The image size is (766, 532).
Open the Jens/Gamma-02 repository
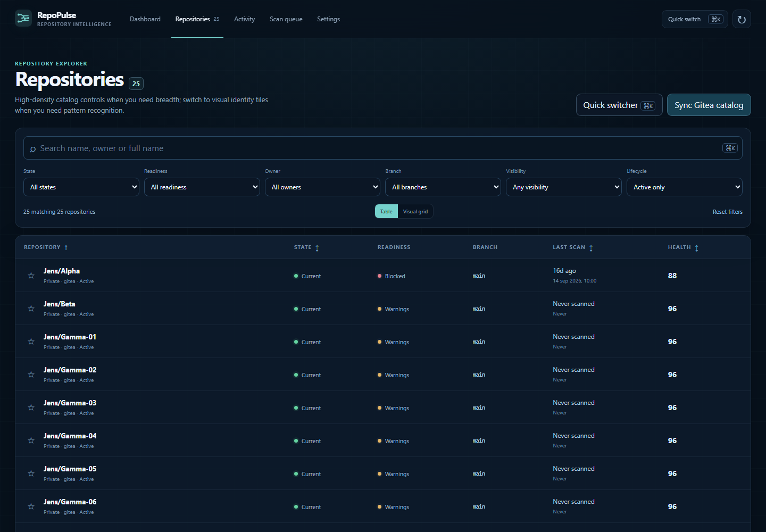[x=70, y=370]
